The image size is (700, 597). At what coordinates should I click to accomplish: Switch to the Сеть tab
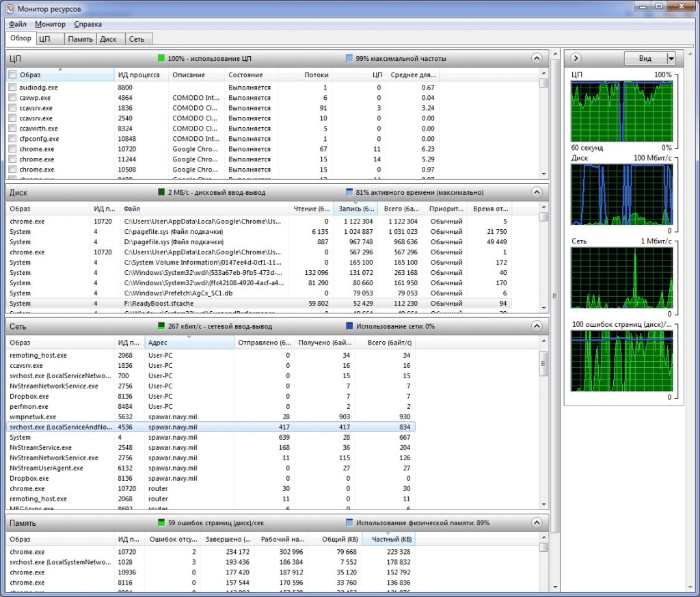(137, 39)
